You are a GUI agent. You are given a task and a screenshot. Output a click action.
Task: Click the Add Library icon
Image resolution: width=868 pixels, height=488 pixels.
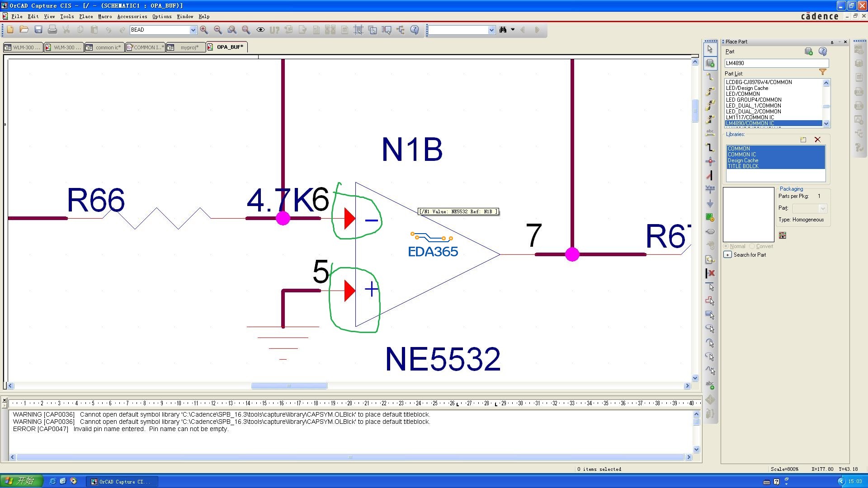(x=803, y=140)
